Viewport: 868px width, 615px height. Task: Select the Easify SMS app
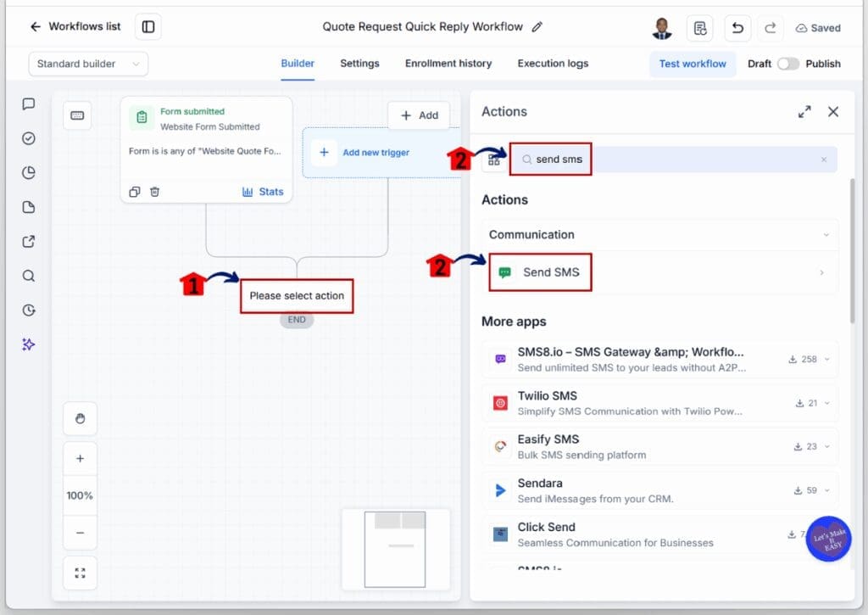[659, 446]
